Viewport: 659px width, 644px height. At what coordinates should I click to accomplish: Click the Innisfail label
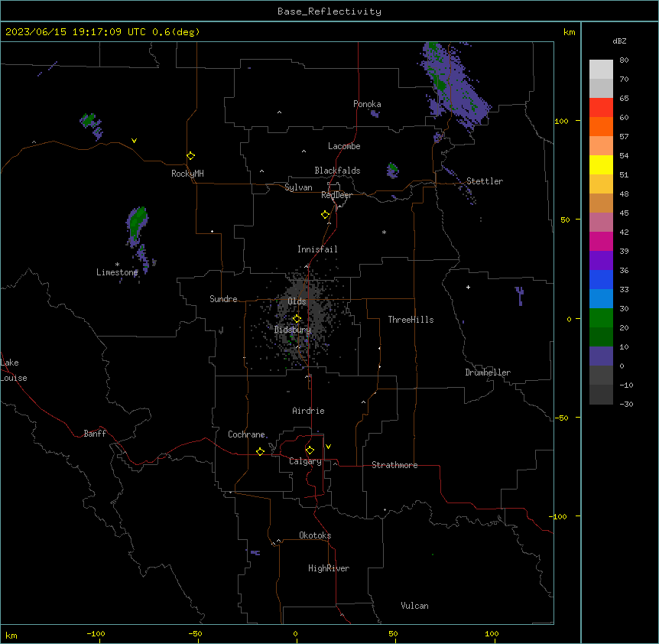pyautogui.click(x=317, y=249)
